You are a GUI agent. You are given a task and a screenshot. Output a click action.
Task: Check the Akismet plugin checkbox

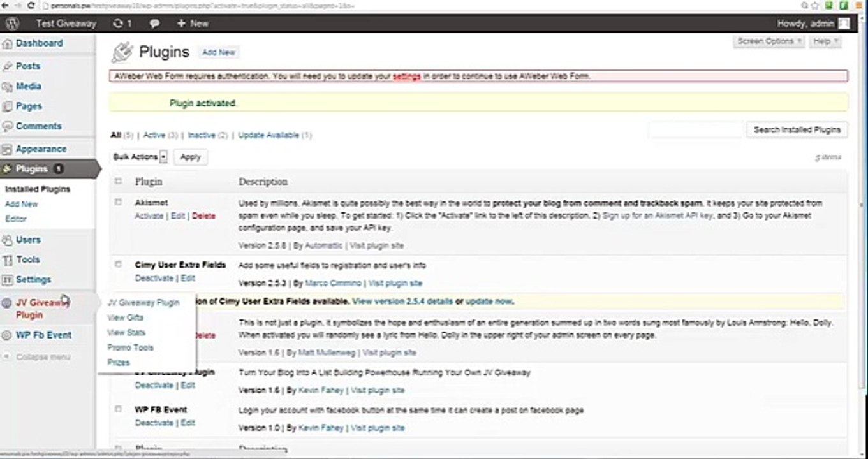tap(118, 202)
